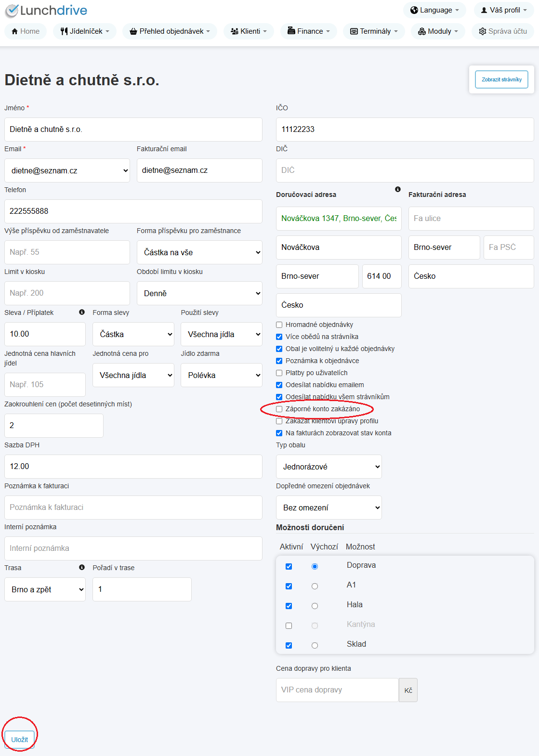Open Typ obalu dropdown
This screenshot has width=539, height=756.
point(329,467)
